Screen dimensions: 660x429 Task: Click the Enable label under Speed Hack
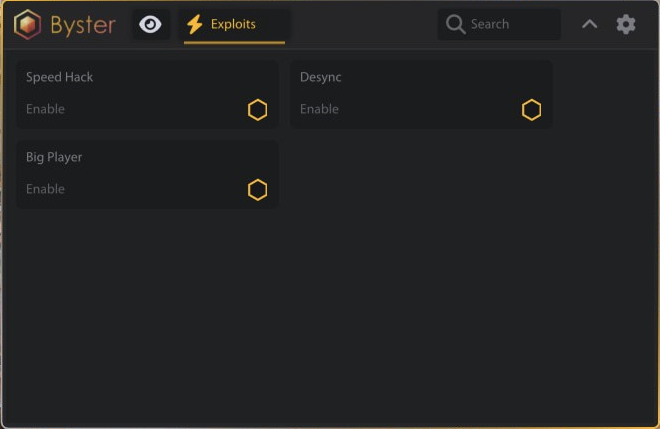[46, 109]
